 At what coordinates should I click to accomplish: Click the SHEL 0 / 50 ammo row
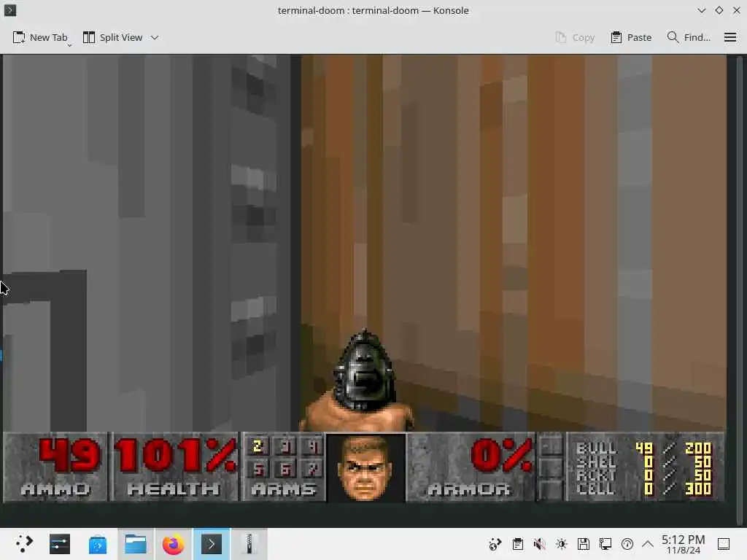coord(643,462)
